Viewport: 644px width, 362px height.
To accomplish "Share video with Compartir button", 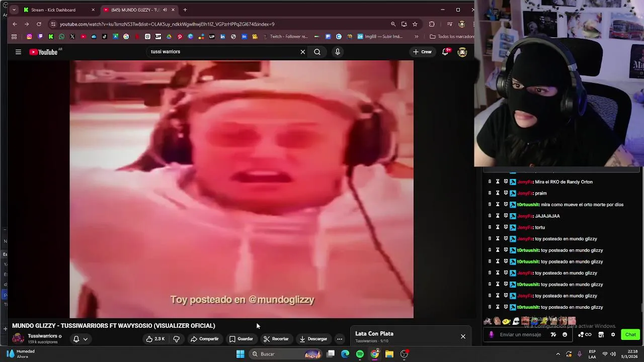I will 204,339.
